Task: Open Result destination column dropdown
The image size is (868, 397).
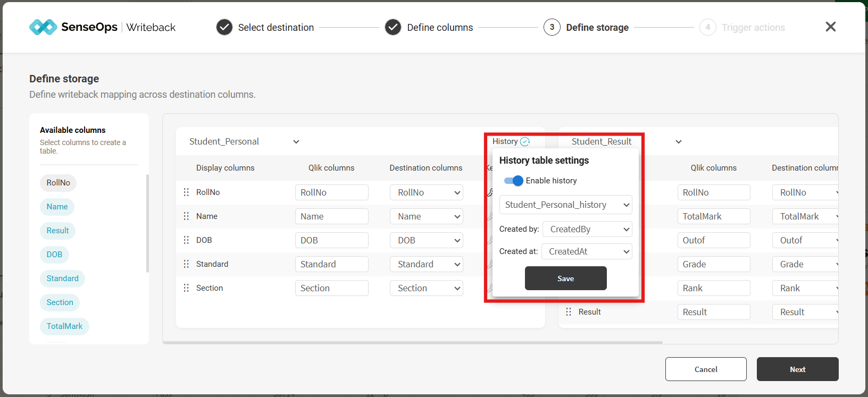Action: (x=805, y=312)
